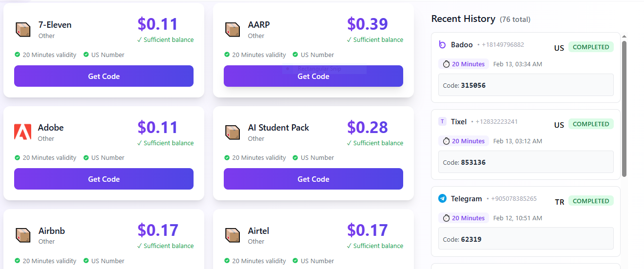Image resolution: width=644 pixels, height=269 pixels.
Task: Click the Tixel code 853136 field
Action: [526, 162]
